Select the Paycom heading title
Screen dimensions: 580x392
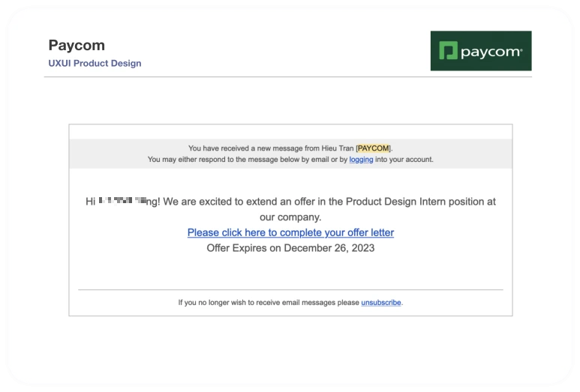point(77,45)
